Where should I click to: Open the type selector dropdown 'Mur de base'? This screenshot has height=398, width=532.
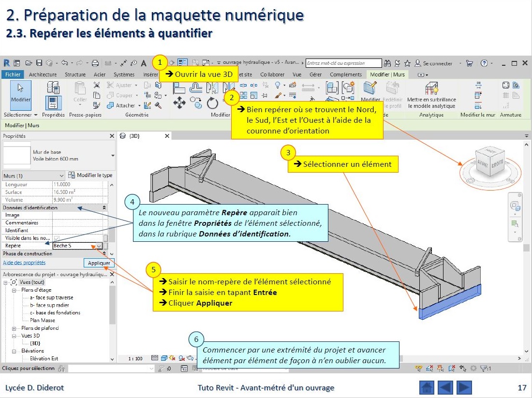tap(113, 155)
